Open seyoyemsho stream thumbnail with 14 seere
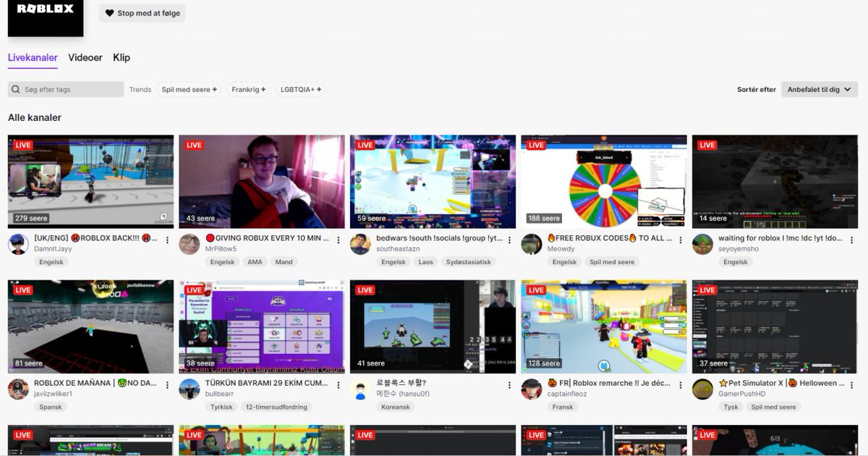Image resolution: width=868 pixels, height=456 pixels. coord(775,182)
